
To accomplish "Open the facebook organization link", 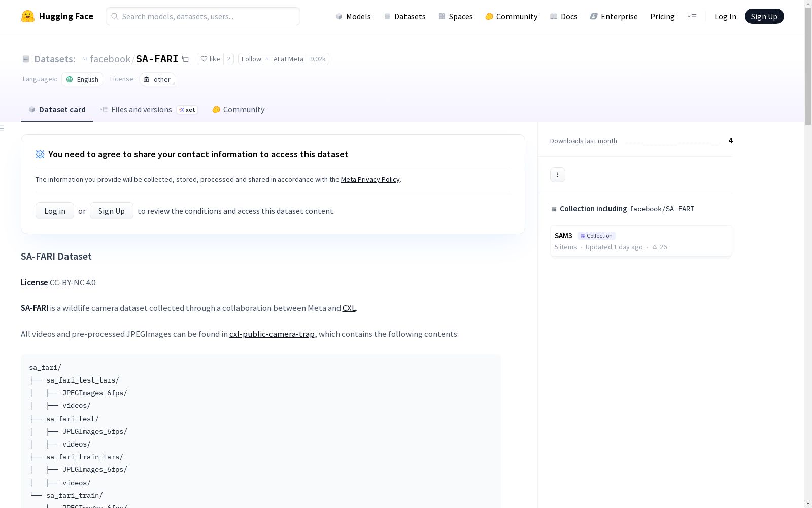I will click(110, 59).
